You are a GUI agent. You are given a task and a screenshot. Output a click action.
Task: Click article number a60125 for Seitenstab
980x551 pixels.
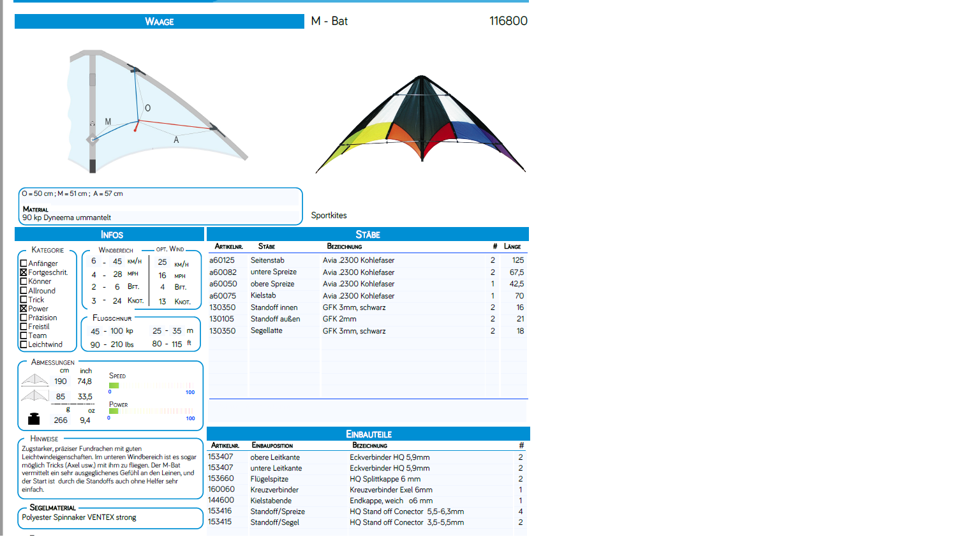click(x=222, y=260)
